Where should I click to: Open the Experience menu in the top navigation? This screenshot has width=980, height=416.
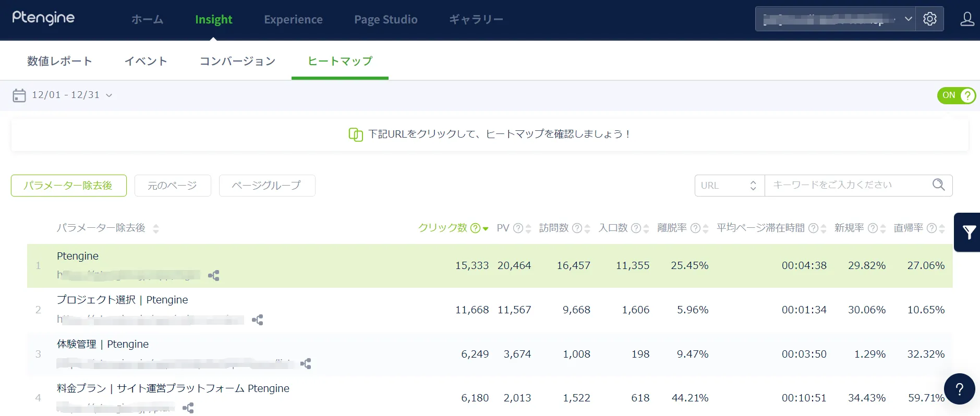(293, 19)
